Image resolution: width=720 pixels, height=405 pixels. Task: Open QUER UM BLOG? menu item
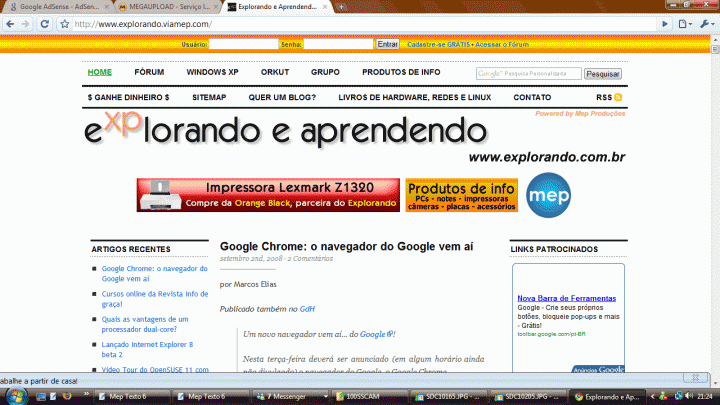coord(282,97)
